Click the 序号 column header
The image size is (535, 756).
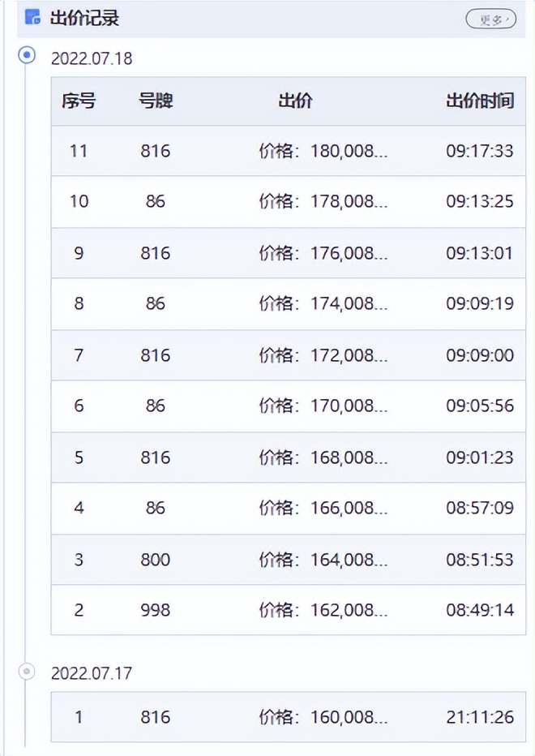pyautogui.click(x=79, y=101)
